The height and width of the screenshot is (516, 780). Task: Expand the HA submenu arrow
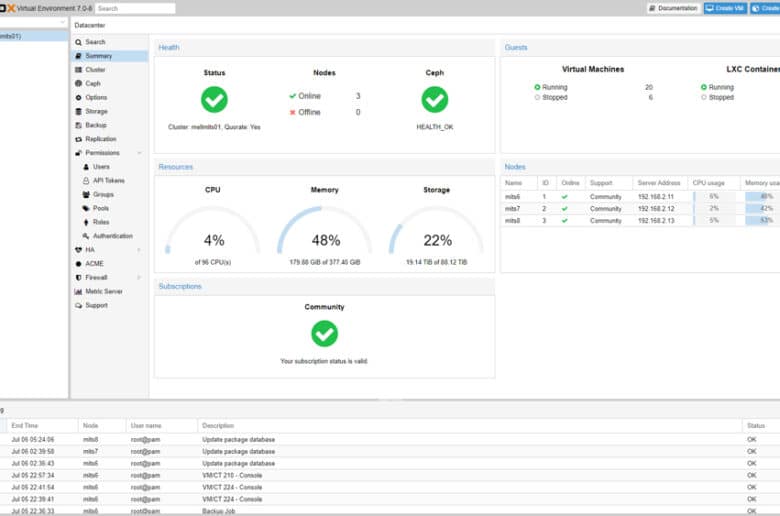pos(139,250)
